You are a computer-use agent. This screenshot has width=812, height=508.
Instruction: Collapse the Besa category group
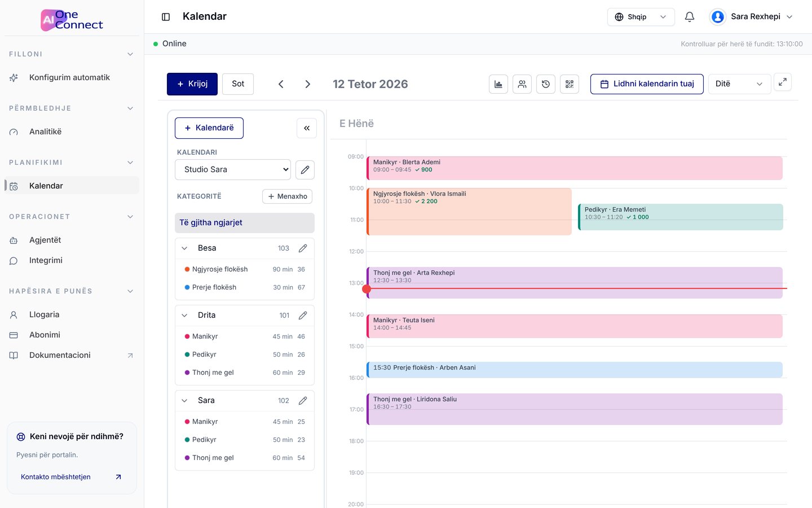[x=184, y=248]
